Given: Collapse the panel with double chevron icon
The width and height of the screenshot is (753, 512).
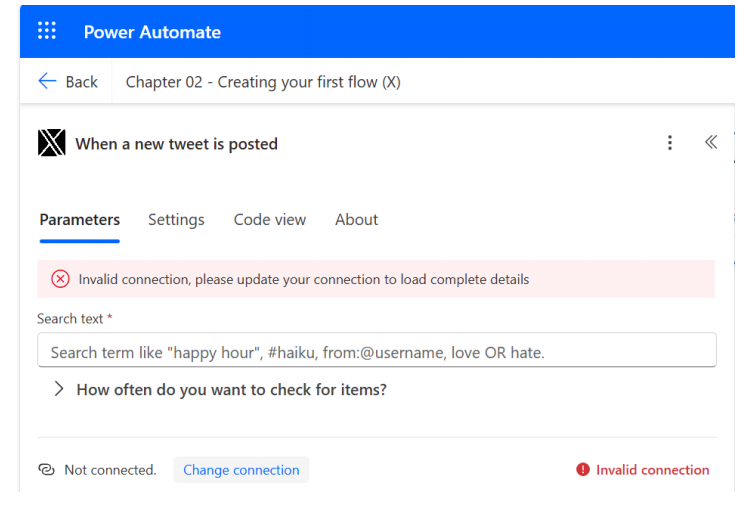Looking at the screenshot, I should pyautogui.click(x=711, y=142).
